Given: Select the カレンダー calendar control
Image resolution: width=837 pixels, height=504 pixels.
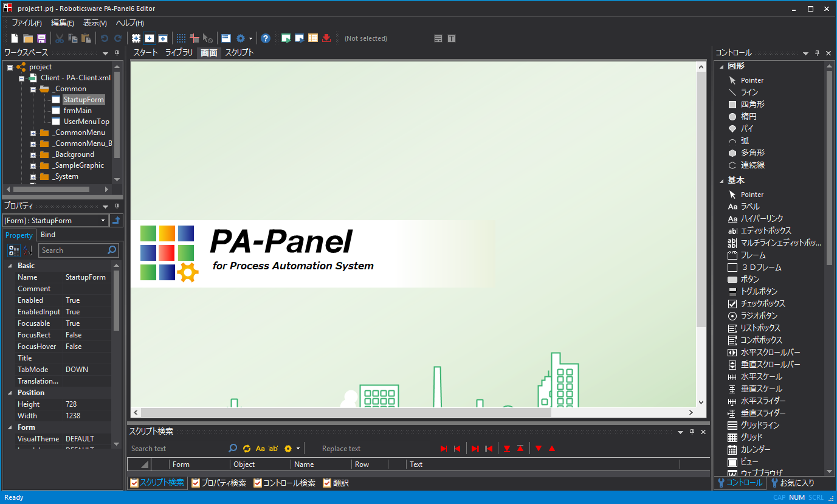Looking at the screenshot, I should click(749, 450).
